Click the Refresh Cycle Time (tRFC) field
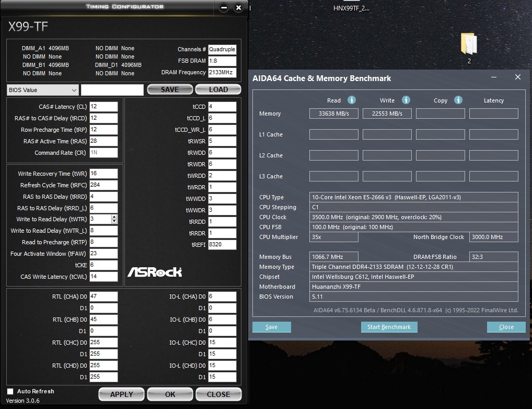This screenshot has width=532, height=409. (103, 185)
